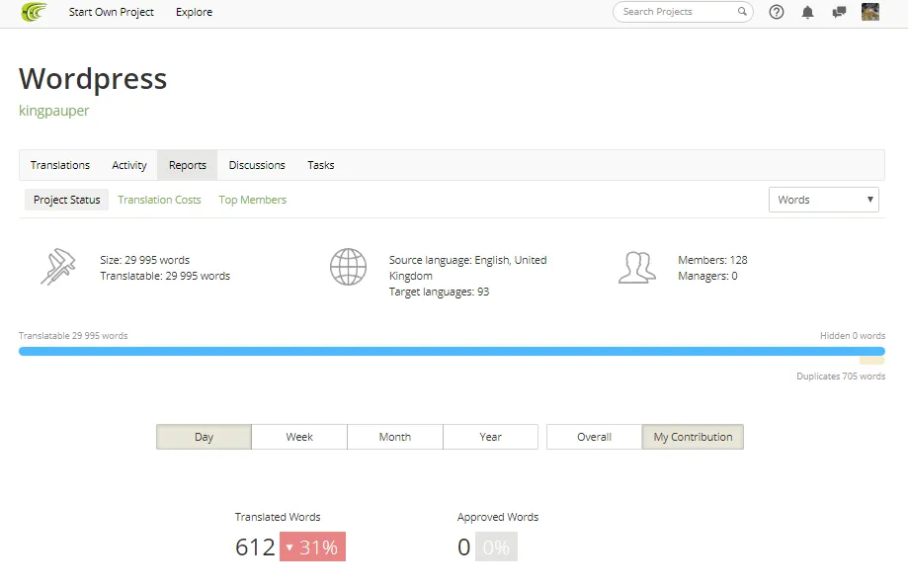Click the red 31% change badge
The width and height of the screenshot is (908, 588).
[x=312, y=546]
